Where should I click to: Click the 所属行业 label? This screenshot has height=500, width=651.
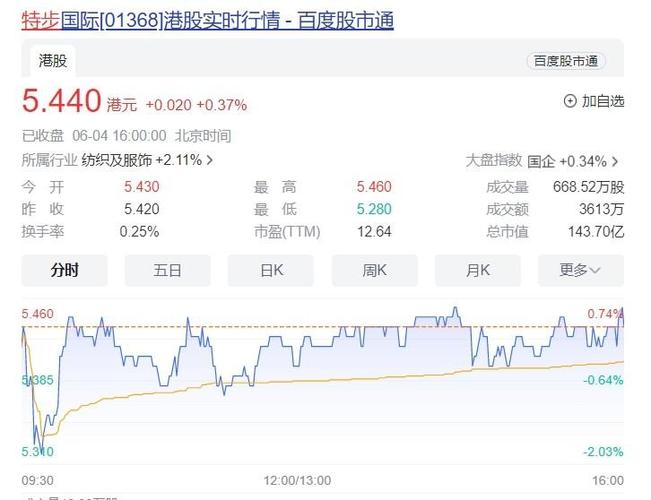click(50, 160)
